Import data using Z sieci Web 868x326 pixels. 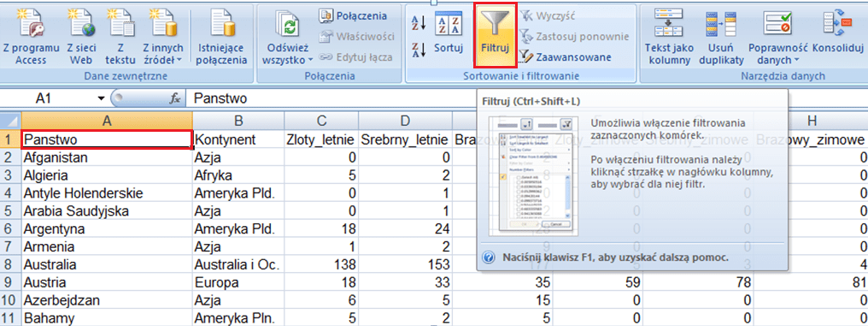pyautogui.click(x=81, y=37)
